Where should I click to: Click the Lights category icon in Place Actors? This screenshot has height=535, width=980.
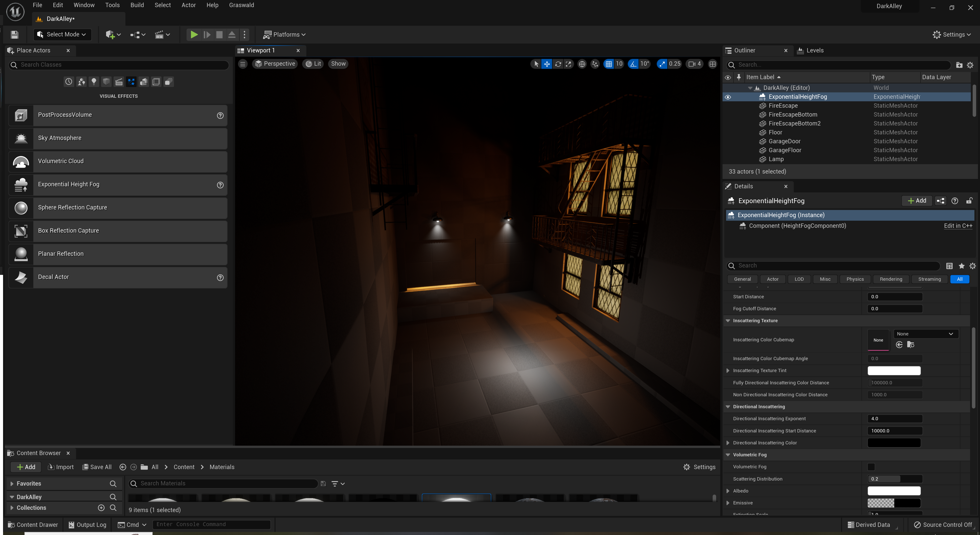tap(94, 81)
